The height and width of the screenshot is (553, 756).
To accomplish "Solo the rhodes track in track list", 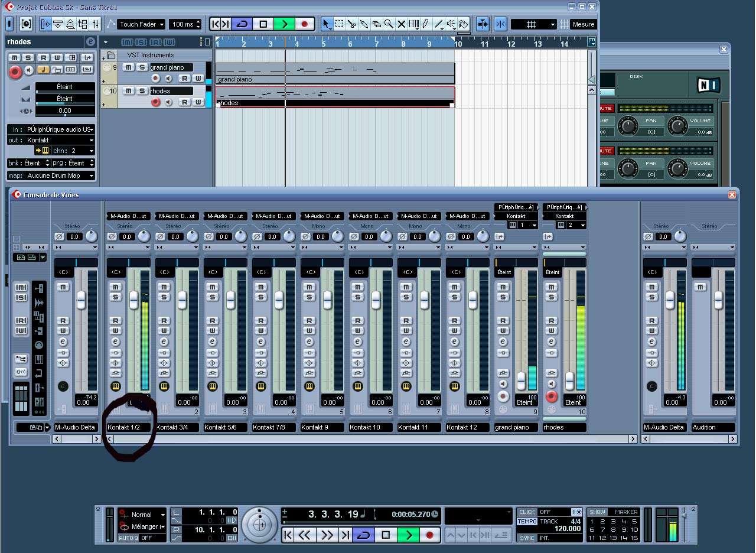I will (x=142, y=91).
